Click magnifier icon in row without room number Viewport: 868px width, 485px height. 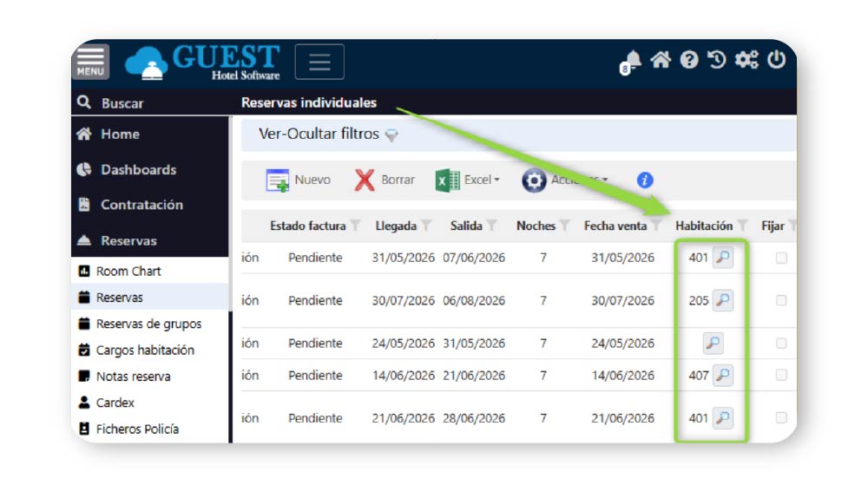coord(713,344)
